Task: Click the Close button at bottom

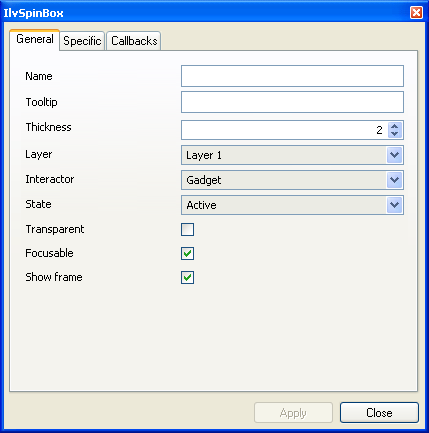Action: click(x=379, y=413)
